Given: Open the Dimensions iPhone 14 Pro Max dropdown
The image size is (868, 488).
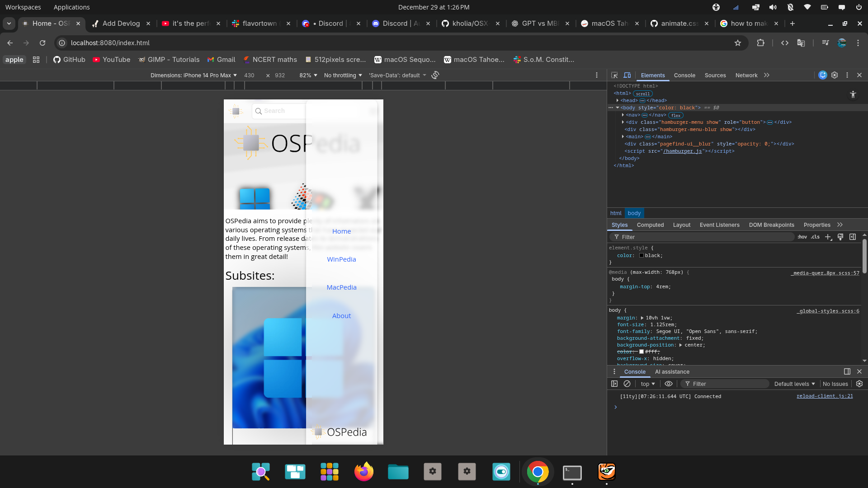Looking at the screenshot, I should coord(193,75).
